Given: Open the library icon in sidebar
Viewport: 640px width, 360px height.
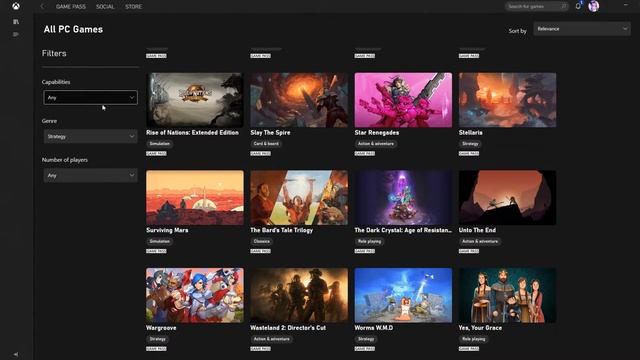Looking at the screenshot, I should point(16,22).
